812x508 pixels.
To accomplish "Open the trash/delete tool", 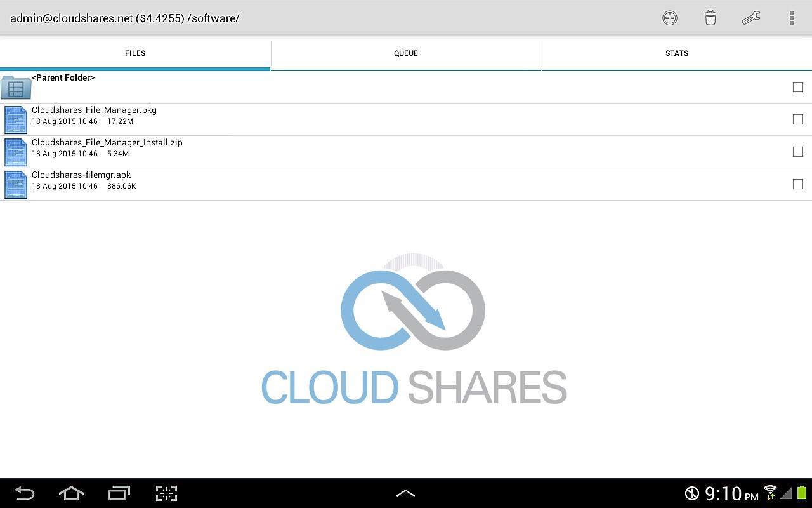I will point(710,18).
